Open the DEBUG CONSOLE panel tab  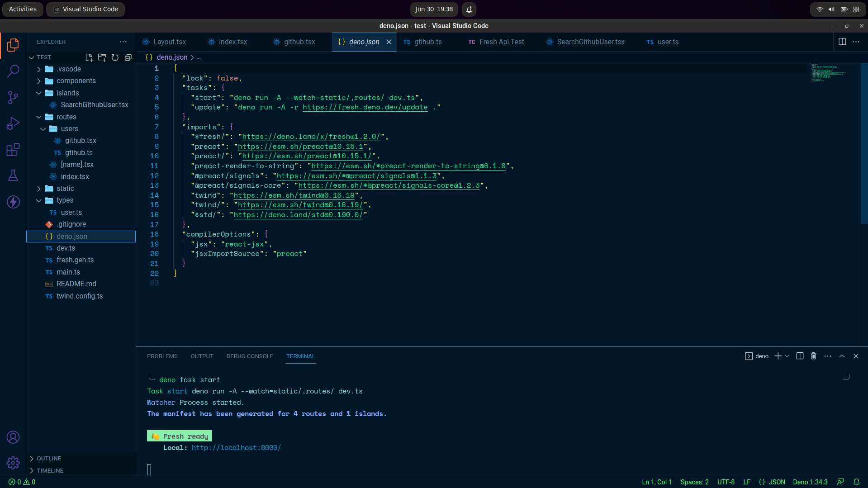click(250, 356)
